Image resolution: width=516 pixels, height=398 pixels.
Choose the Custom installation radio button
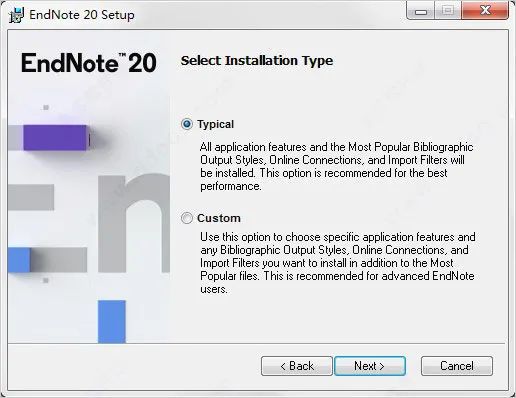point(187,218)
